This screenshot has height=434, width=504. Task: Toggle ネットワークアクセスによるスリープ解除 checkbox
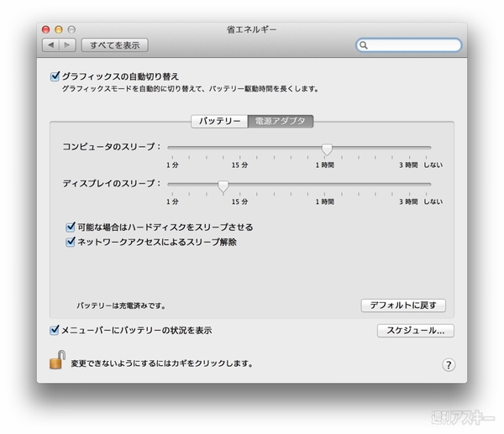coord(71,242)
